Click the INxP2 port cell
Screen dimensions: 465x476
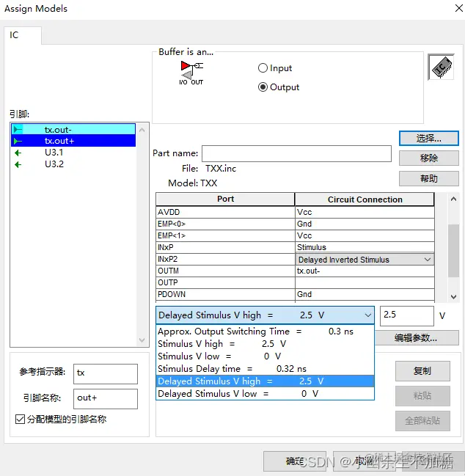[x=225, y=259]
